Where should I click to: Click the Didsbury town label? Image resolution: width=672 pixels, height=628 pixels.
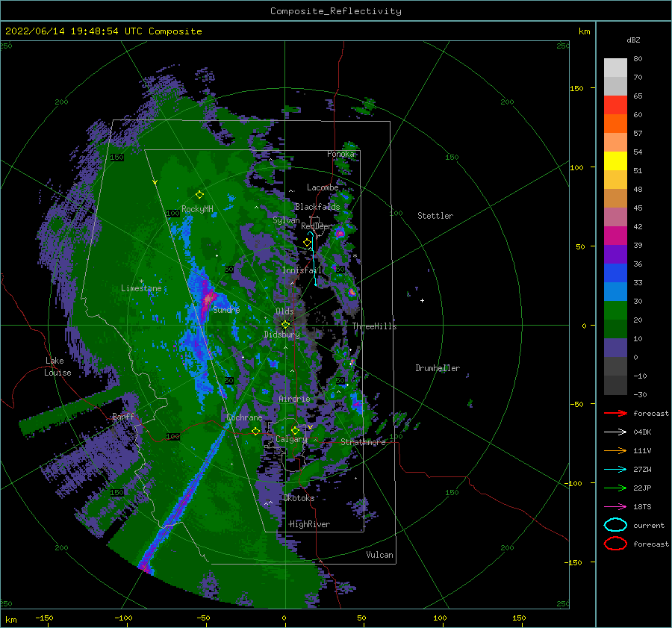[281, 335]
